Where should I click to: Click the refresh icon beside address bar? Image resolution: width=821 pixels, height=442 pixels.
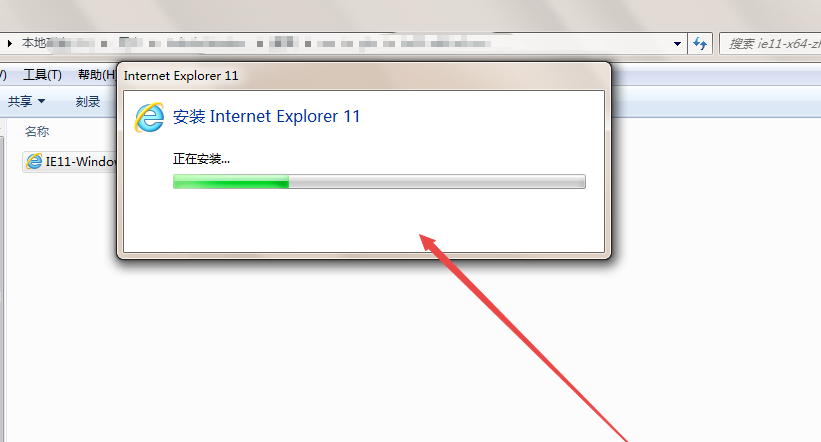(x=700, y=43)
